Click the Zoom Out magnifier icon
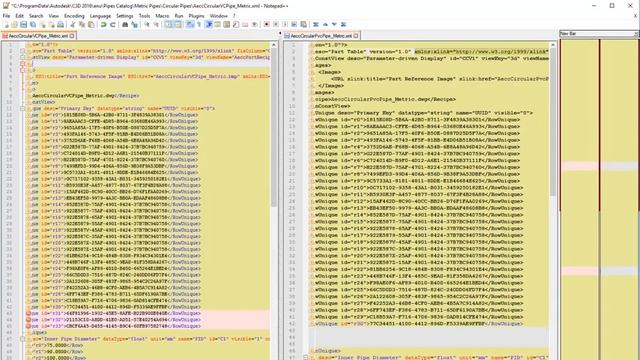 tap(156, 24)
